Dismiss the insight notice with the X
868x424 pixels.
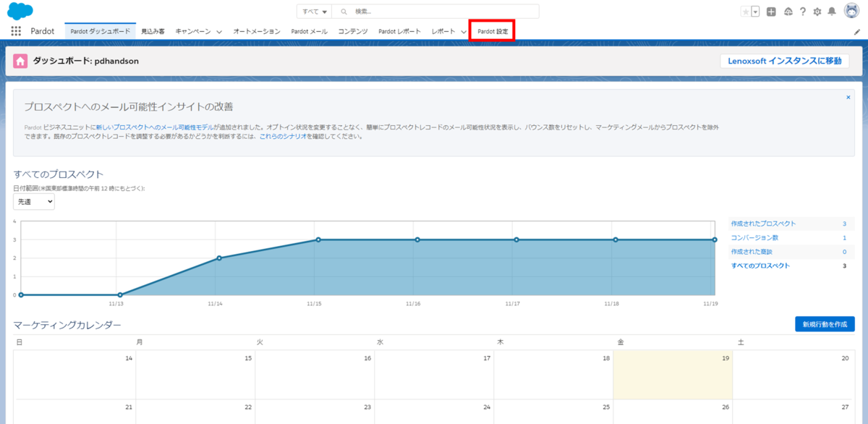(x=848, y=97)
